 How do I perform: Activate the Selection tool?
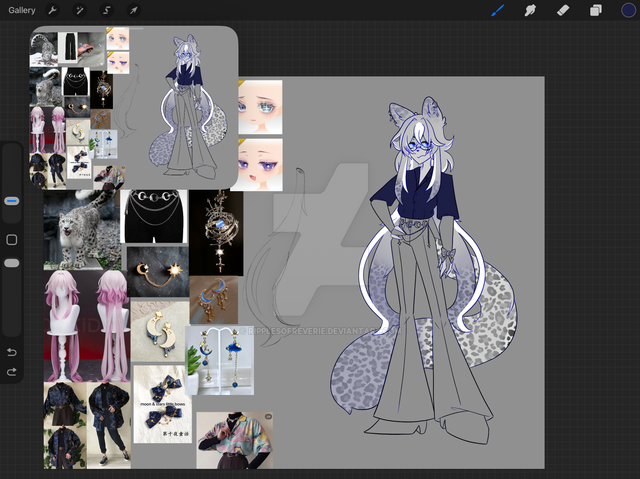point(107,10)
